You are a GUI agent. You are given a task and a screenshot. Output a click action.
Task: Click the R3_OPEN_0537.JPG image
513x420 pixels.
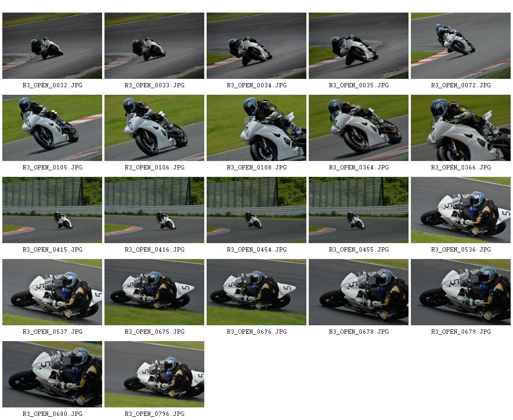tap(52, 292)
